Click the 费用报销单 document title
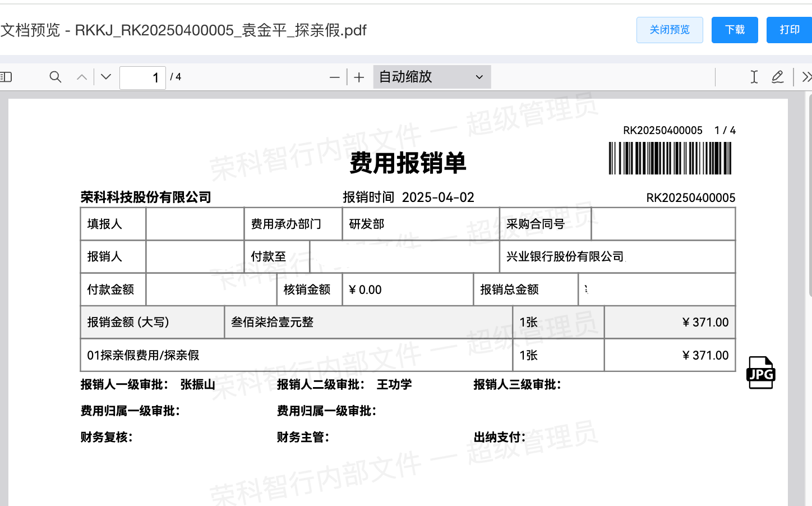 [x=408, y=163]
